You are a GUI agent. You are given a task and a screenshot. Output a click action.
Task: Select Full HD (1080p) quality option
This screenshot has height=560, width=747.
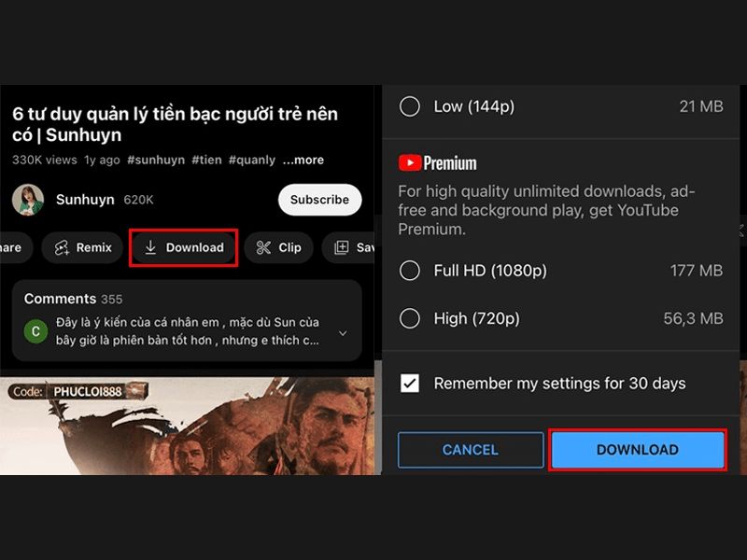coord(561,271)
